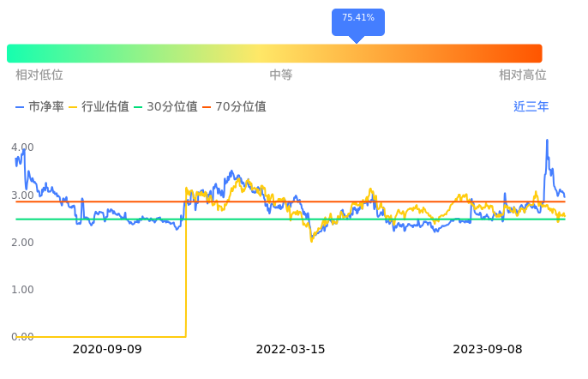Click the 2022-03-15 date label
Viewport: 588px width, 379px height.
pyautogui.click(x=291, y=350)
